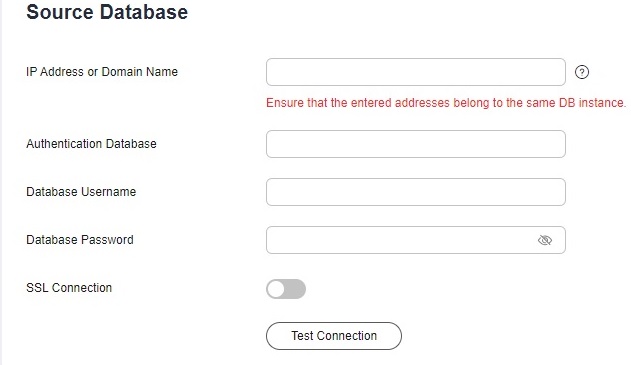The image size is (631, 365).
Task: Click the 'Authentication Database' label text
Action: coord(91,144)
